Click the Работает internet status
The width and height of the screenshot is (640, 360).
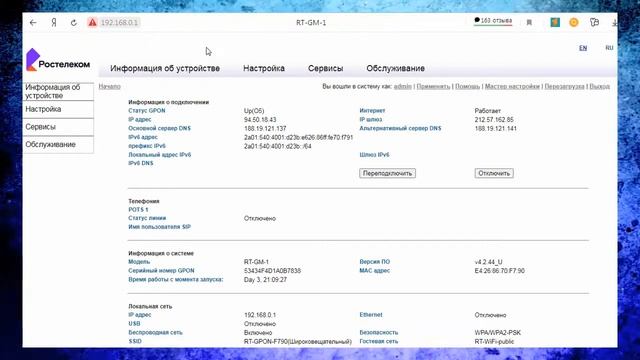[x=487, y=111]
